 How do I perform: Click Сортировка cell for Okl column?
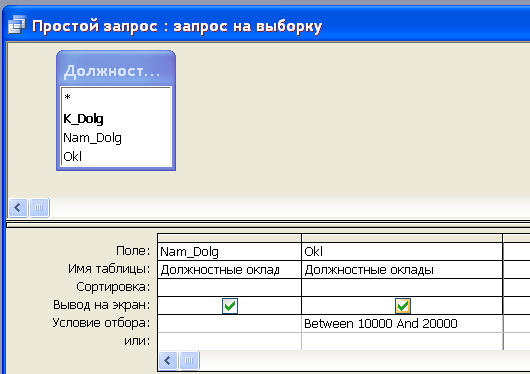coord(402,287)
